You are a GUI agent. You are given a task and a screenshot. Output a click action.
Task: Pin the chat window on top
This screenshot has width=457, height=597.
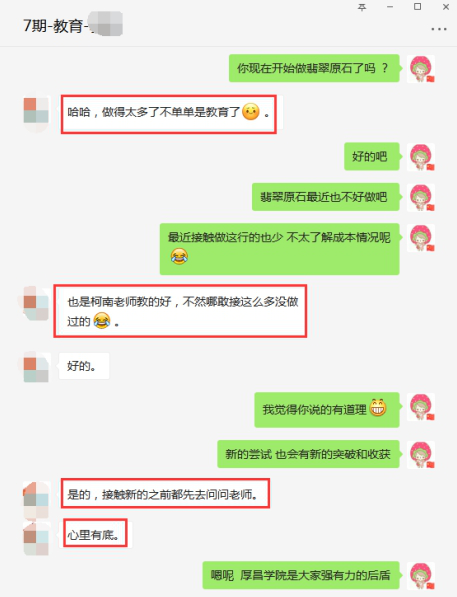362,7
